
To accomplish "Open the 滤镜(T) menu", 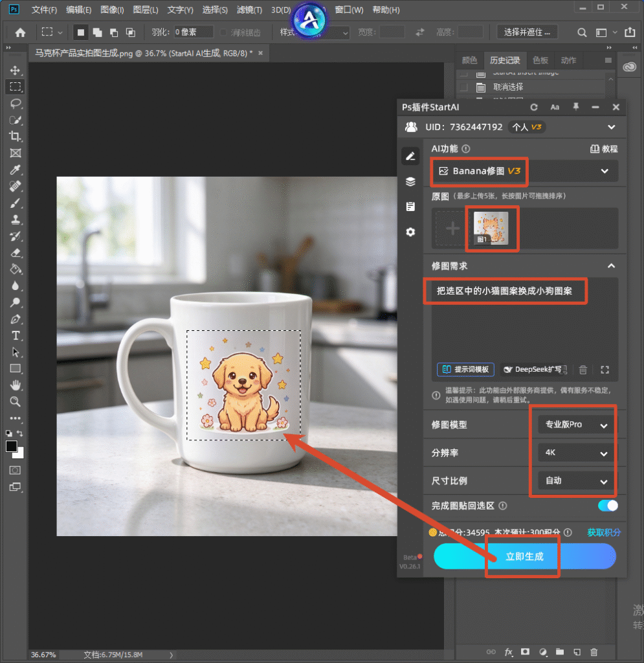I will click(x=249, y=10).
